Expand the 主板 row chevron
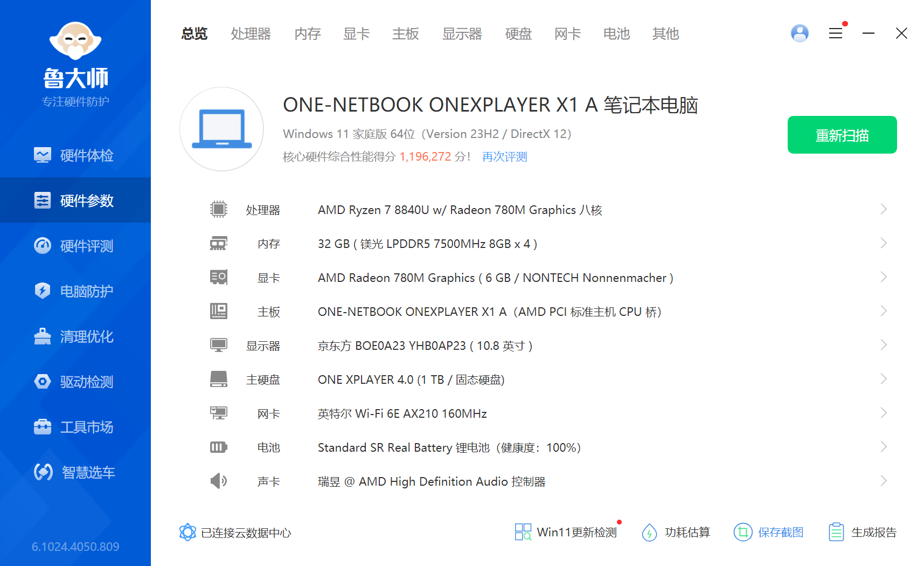The image size is (924, 566). pos(884,311)
